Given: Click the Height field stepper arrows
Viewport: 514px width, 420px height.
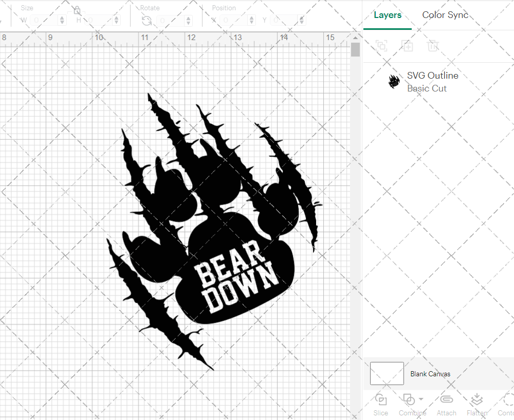Looking at the screenshot, I should (x=116, y=21).
